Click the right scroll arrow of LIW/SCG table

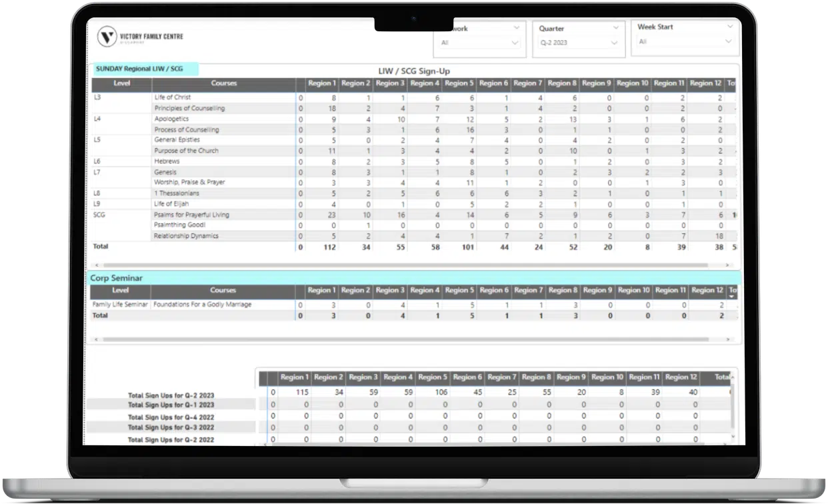728,265
